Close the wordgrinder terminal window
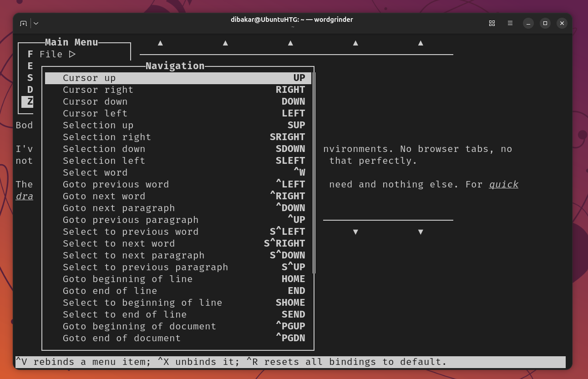Screen dimensions: 588x379 click(x=562, y=23)
